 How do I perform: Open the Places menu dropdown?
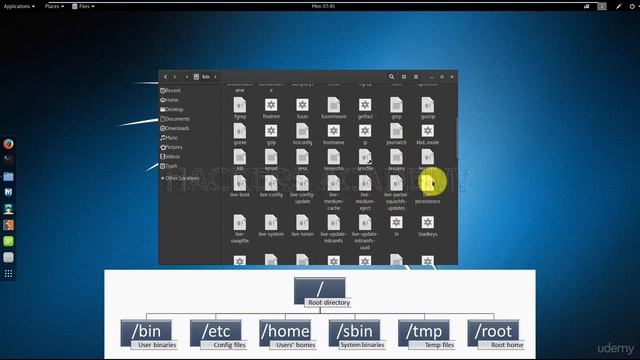[54, 6]
